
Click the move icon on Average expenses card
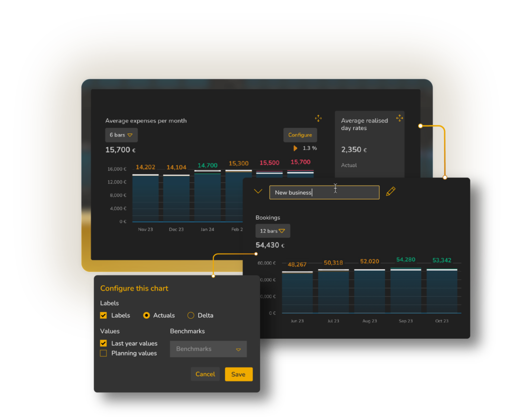(x=318, y=118)
